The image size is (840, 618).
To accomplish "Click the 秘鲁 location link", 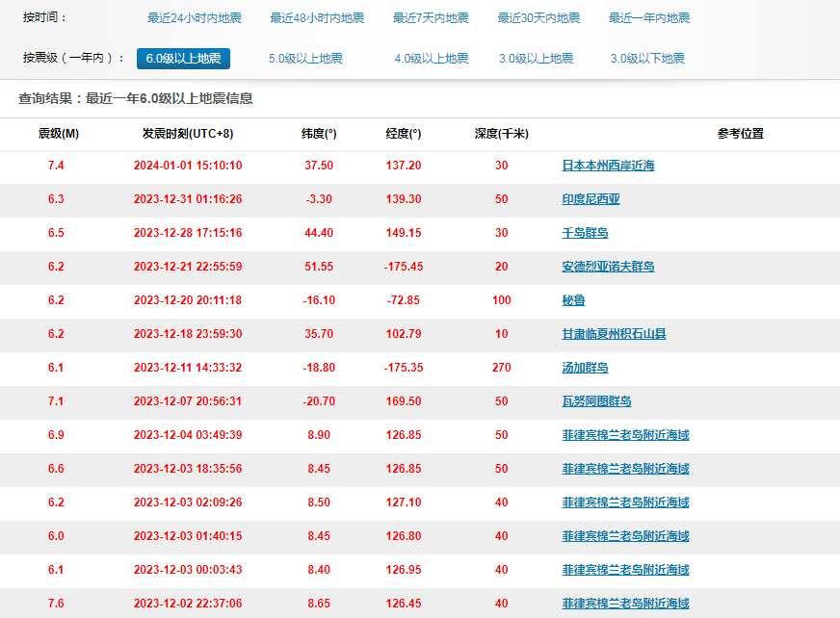I will tap(573, 300).
